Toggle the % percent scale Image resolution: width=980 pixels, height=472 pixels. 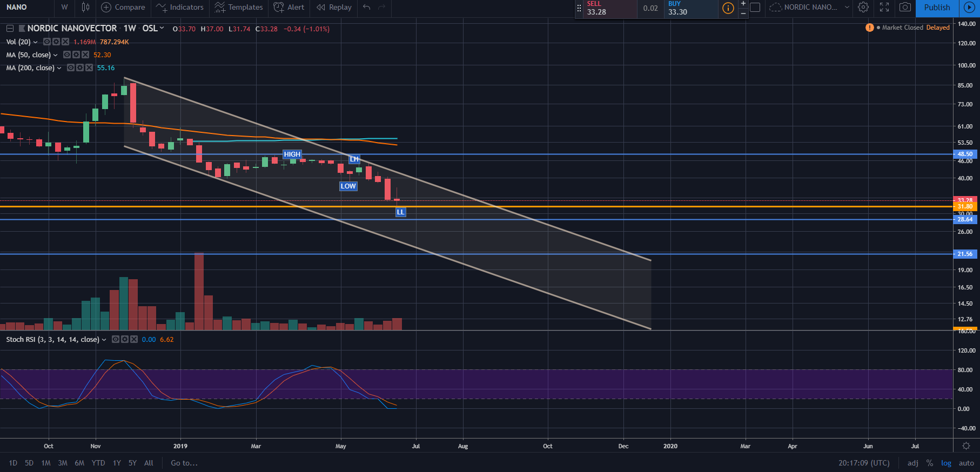click(x=930, y=463)
